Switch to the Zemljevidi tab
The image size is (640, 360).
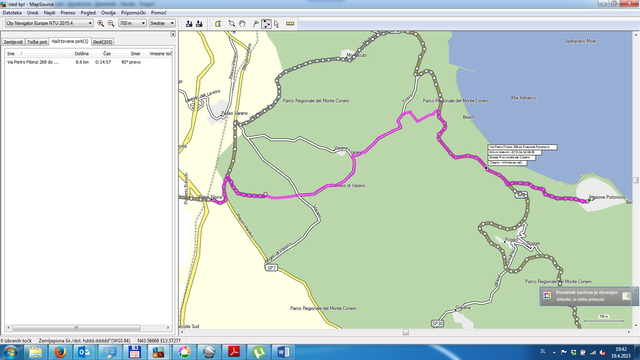pos(13,42)
